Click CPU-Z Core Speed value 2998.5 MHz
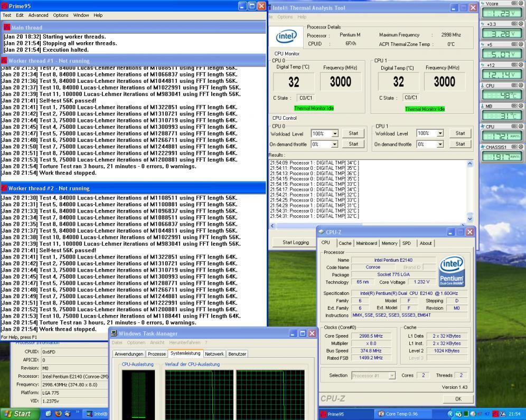 coord(371,336)
